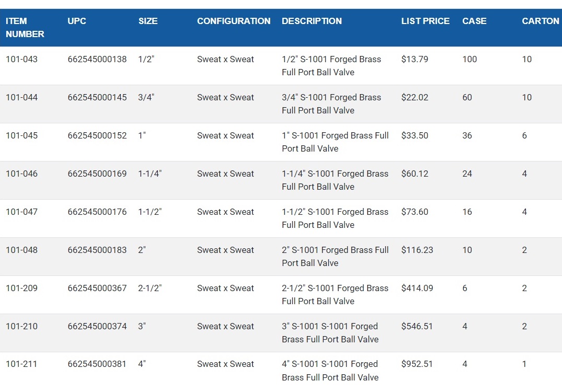Select the CONFIGURATION column header
Screen dimensions: 562x392
pyautogui.click(x=234, y=21)
